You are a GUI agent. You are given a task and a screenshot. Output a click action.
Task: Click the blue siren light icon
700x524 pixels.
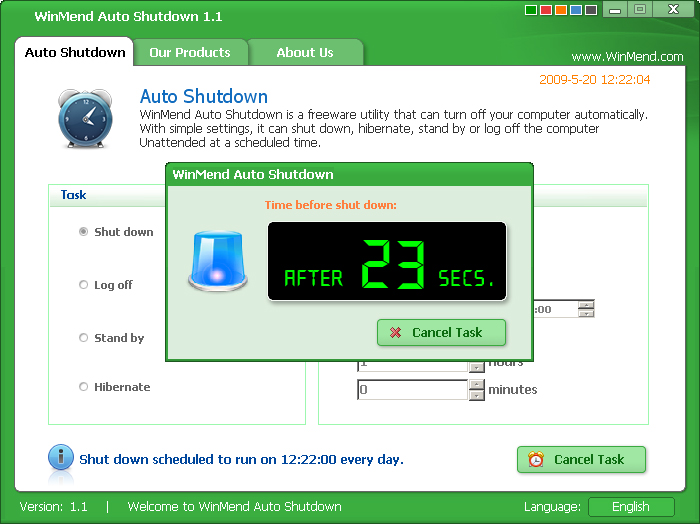point(218,261)
